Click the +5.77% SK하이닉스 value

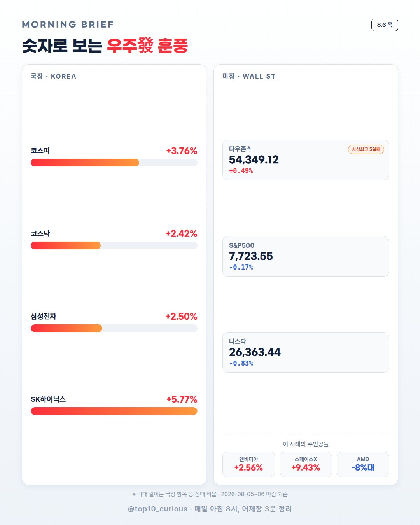182,399
